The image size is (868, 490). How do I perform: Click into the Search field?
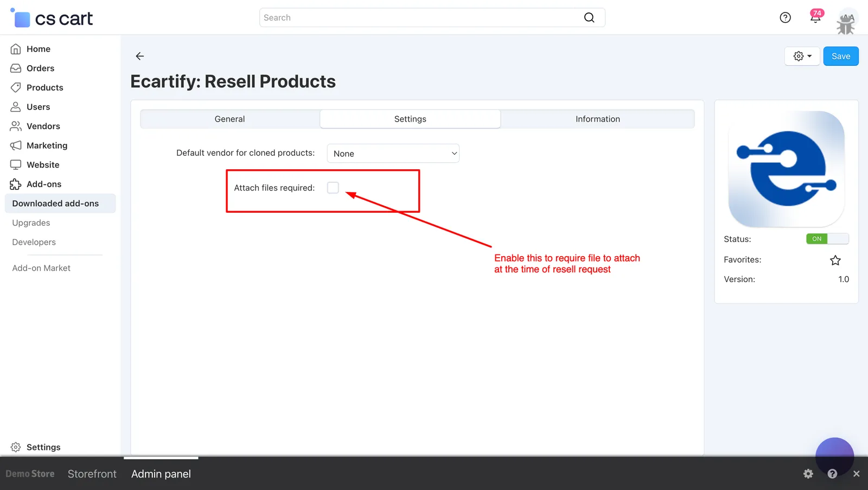pyautogui.click(x=423, y=17)
